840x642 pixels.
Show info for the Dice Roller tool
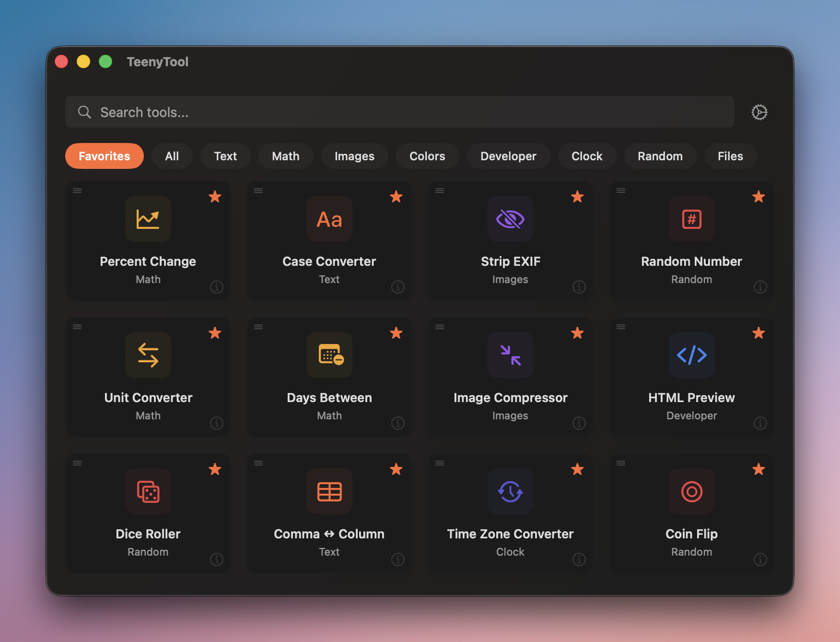(x=216, y=559)
